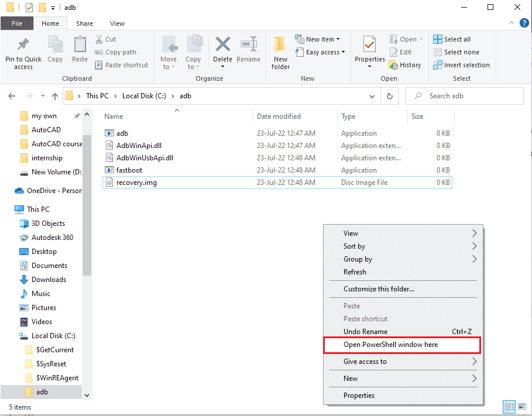Click Local Disk (C:) in breadcrumb
532x416 pixels.
tap(144, 96)
